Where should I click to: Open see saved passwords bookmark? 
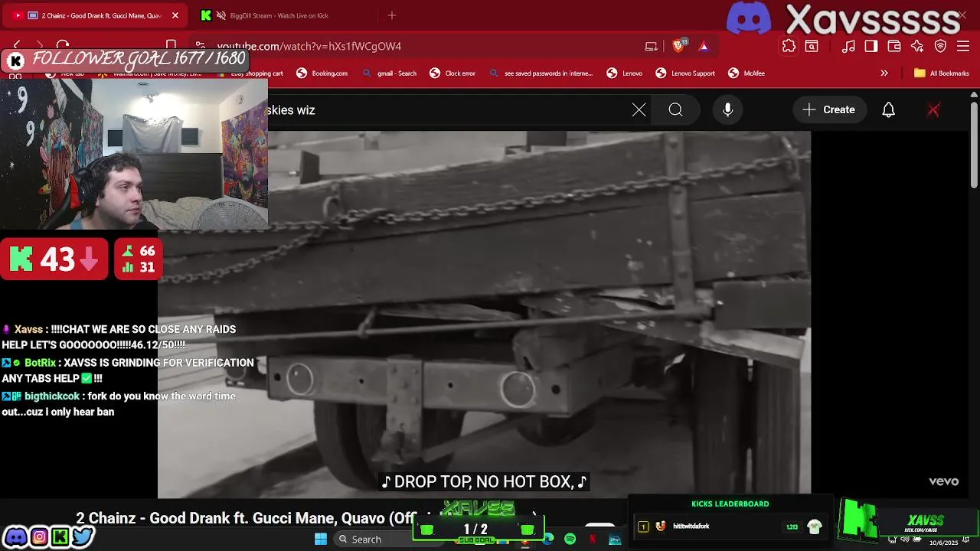[541, 73]
